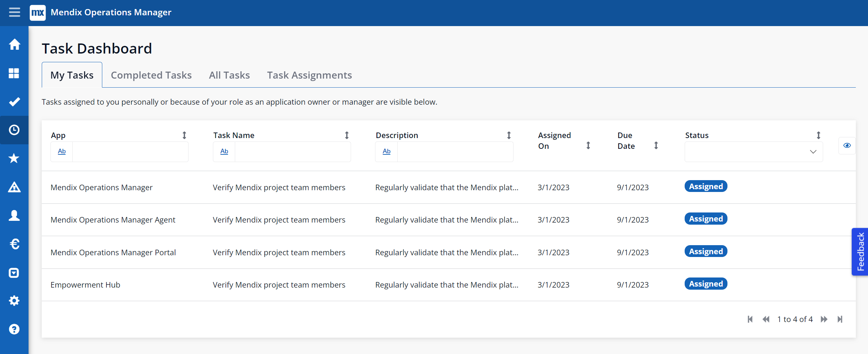Open the settings gear sidebar icon
The height and width of the screenshot is (354, 868).
[x=14, y=301]
